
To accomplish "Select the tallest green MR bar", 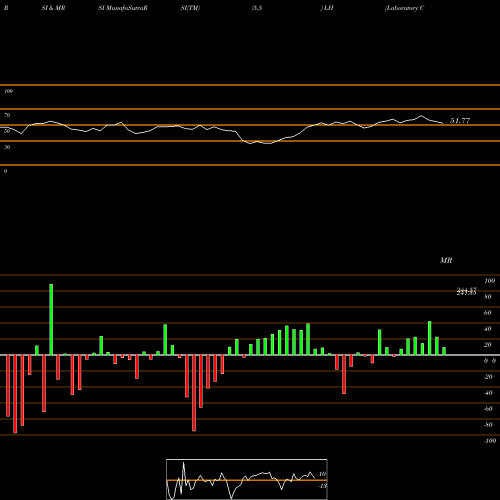I will click(x=51, y=319).
